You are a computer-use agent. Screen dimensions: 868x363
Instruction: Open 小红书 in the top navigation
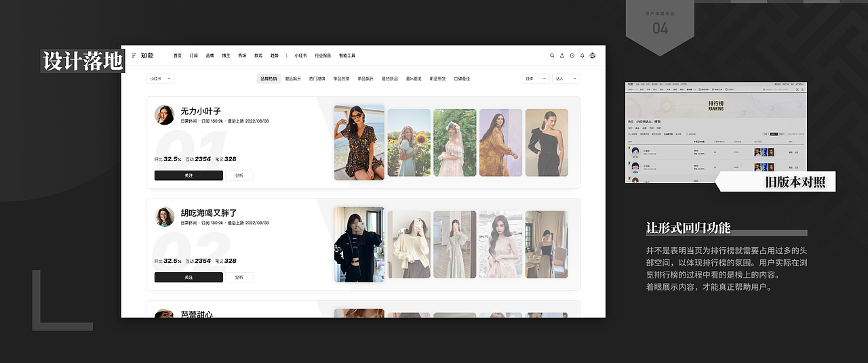[300, 56]
